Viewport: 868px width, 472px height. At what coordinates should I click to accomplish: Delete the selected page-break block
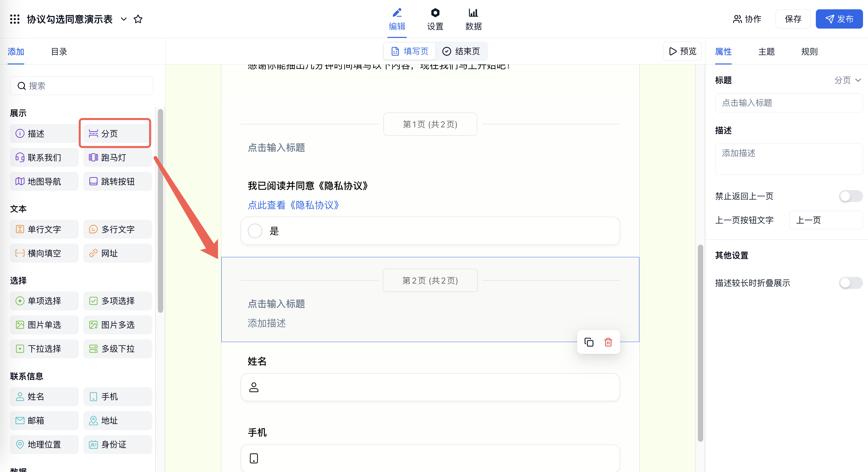pyautogui.click(x=608, y=342)
